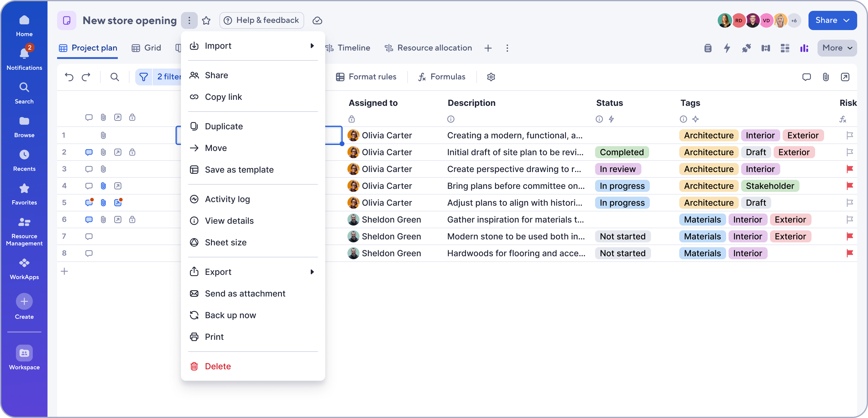Open the connections plug icon in the toolbar
This screenshot has width=868, height=418.
(746, 48)
